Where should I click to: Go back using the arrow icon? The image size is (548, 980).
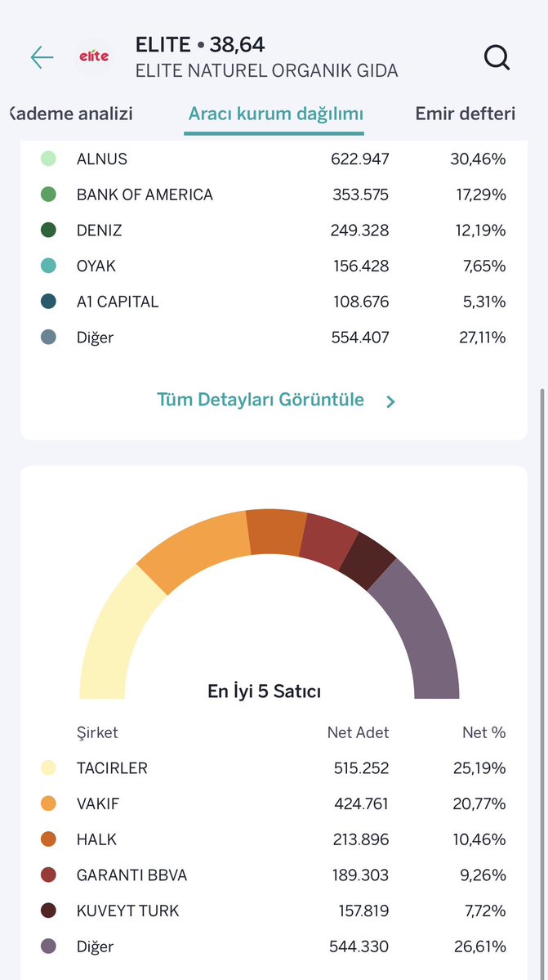(x=42, y=57)
